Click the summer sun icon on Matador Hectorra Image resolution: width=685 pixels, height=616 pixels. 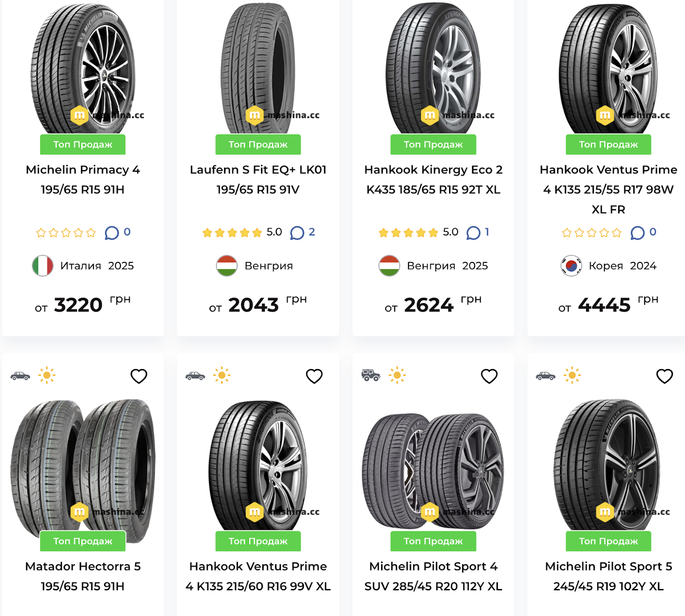click(x=47, y=375)
